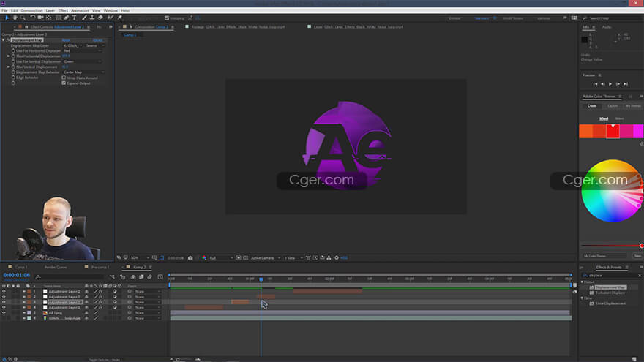Screen dimensions: 644x362
Task: Select the Roto Brush tool
Action: click(110, 18)
